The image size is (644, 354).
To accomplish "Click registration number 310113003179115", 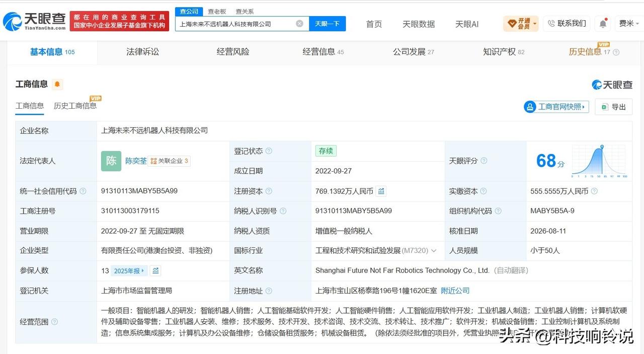I will 130,211.
